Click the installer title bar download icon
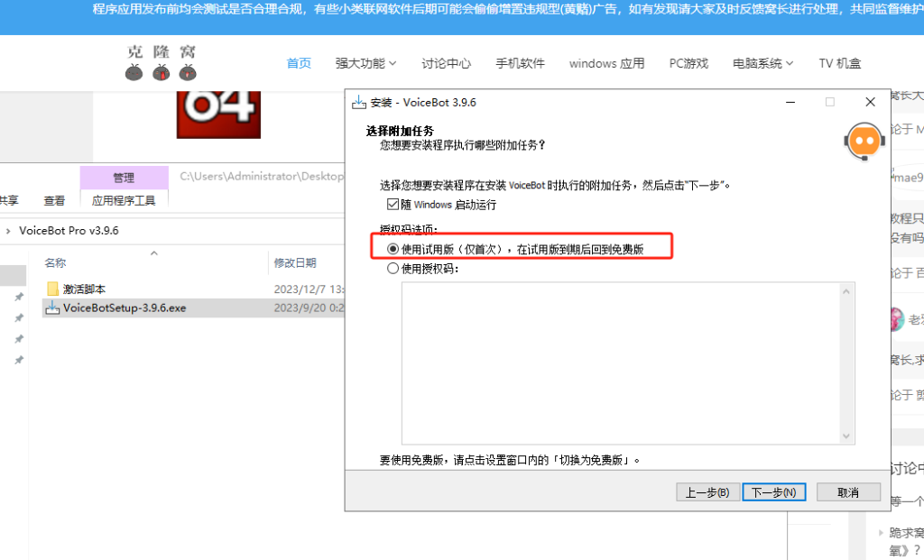The width and height of the screenshot is (924, 560). pyautogui.click(x=359, y=102)
